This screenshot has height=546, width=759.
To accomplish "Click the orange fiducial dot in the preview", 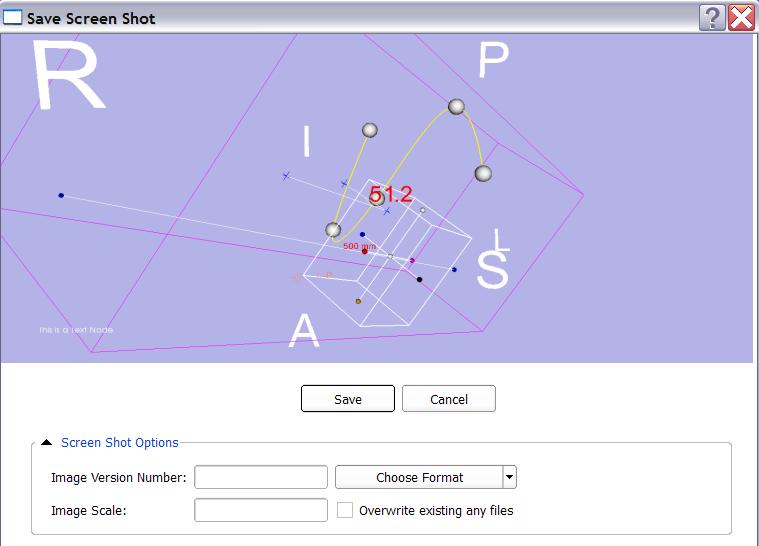I will click(358, 301).
